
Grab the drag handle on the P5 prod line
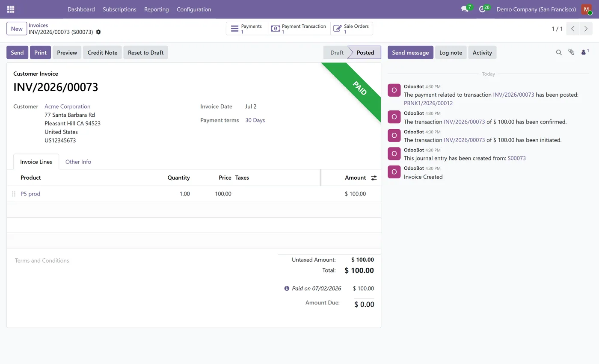14,194
